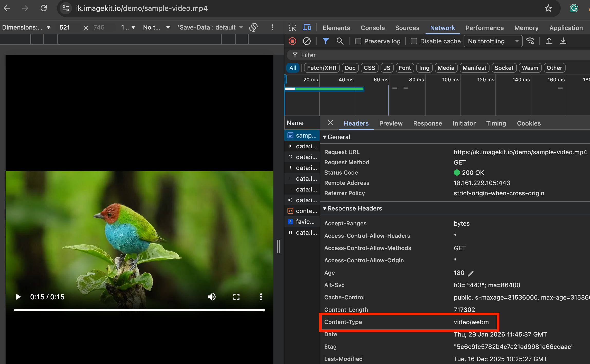Filter requests by Media type
The height and width of the screenshot is (364, 590).
click(x=446, y=68)
